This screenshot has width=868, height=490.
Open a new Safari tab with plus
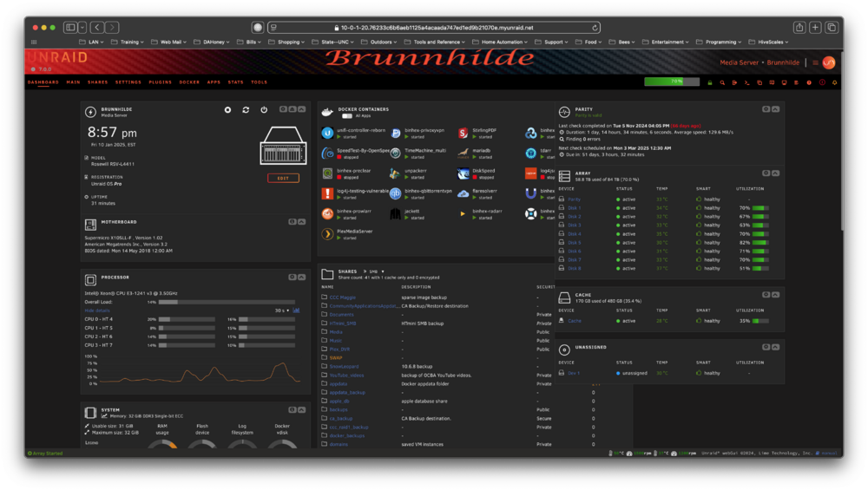point(815,27)
